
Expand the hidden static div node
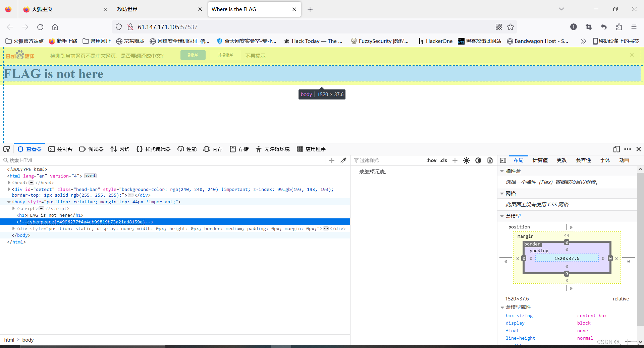click(x=13, y=228)
